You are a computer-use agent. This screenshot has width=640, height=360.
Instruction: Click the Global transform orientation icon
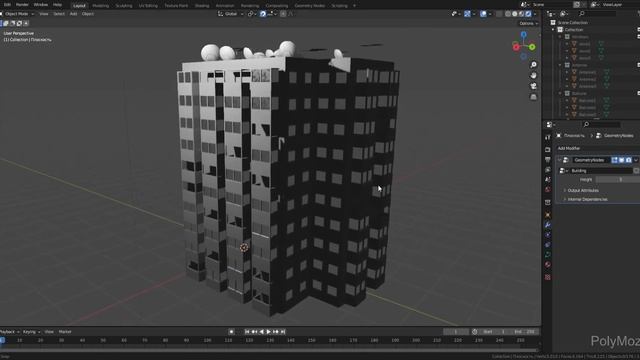[220, 14]
